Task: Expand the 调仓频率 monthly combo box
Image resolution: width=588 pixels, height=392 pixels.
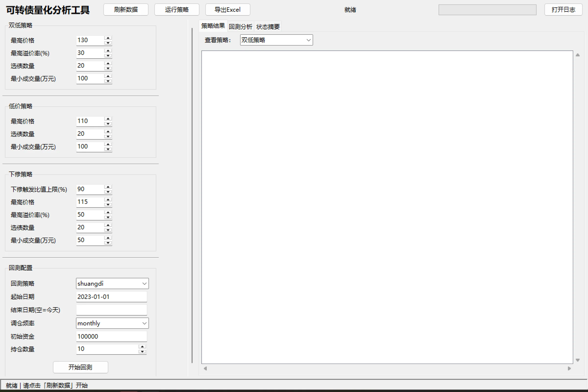Action: (x=112, y=323)
